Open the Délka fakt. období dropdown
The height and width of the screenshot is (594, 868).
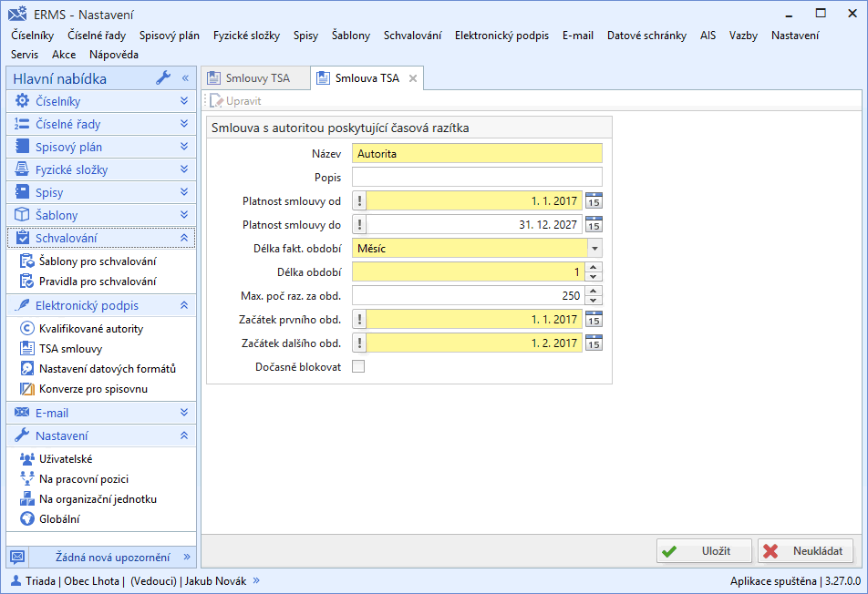pyautogui.click(x=594, y=248)
